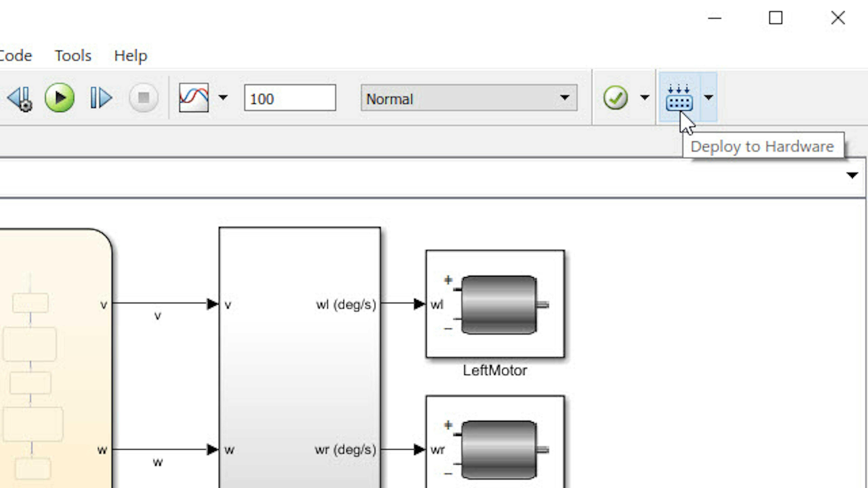This screenshot has width=868, height=488.
Task: Click the v signal line label
Action: (158, 316)
